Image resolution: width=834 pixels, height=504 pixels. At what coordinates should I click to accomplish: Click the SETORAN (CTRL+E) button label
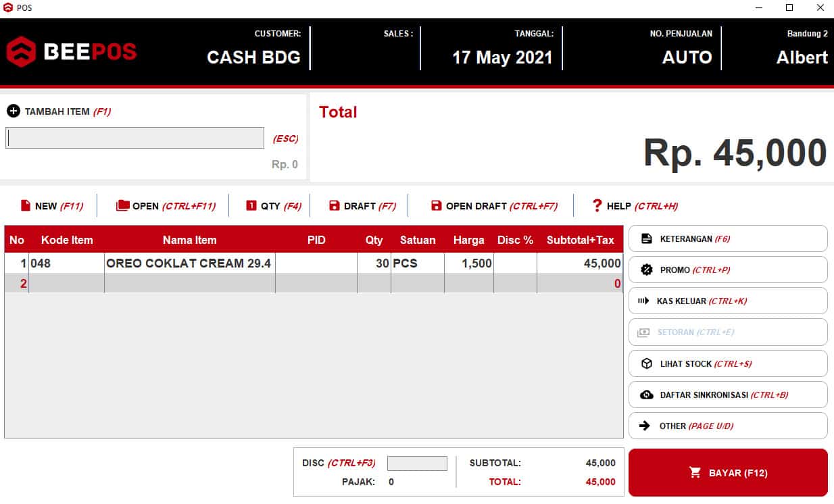click(x=695, y=332)
